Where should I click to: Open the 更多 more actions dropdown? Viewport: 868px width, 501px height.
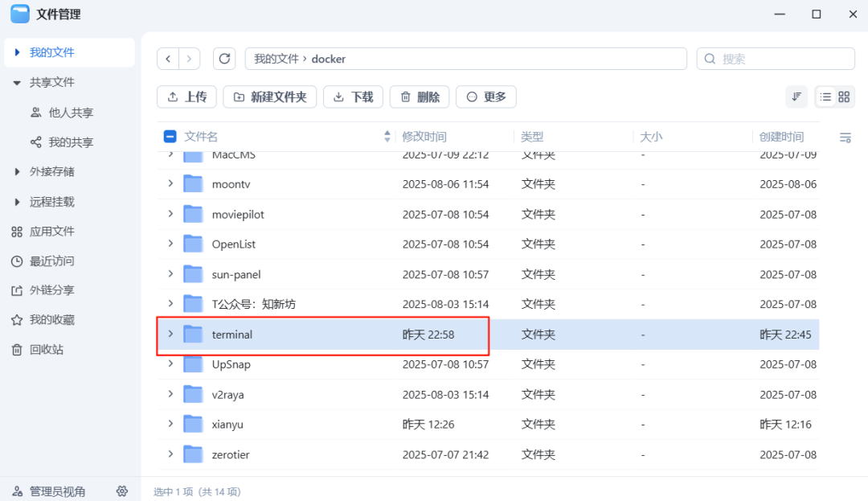[485, 97]
